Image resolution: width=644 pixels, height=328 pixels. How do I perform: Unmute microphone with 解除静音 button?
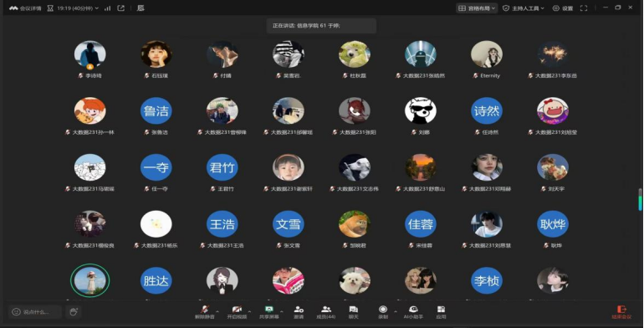pos(204,312)
